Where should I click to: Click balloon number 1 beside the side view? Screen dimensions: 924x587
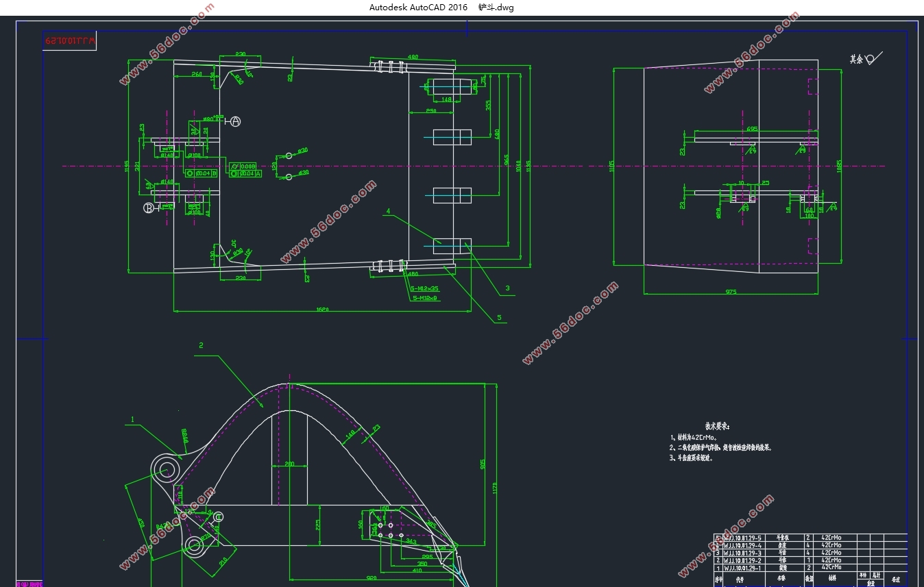point(133,419)
